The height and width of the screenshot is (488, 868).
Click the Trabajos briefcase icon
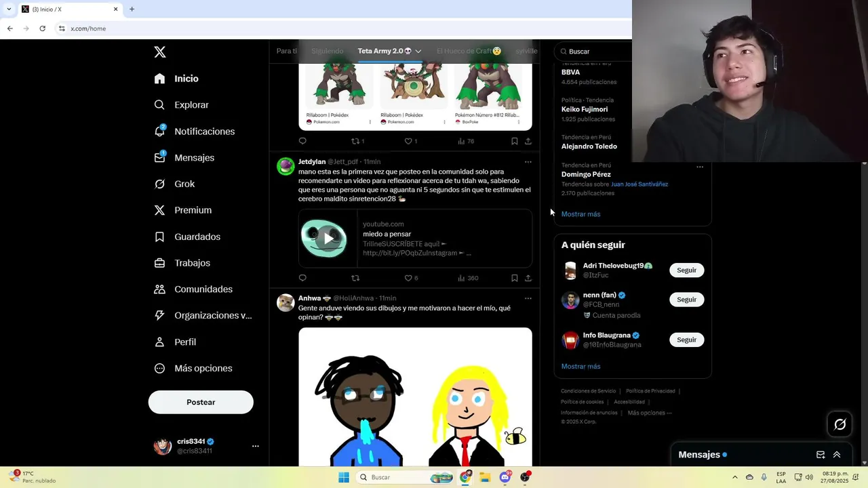pyautogui.click(x=159, y=263)
